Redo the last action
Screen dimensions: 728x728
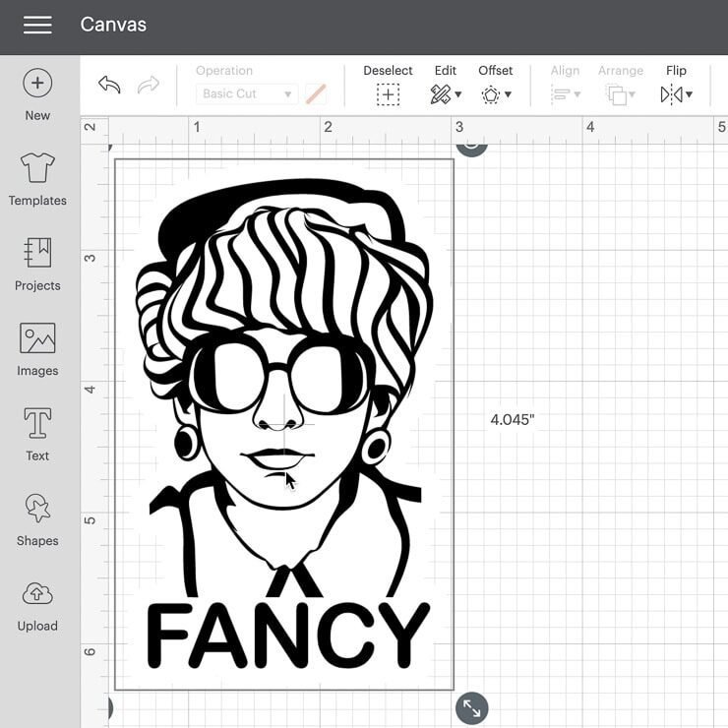(x=149, y=86)
